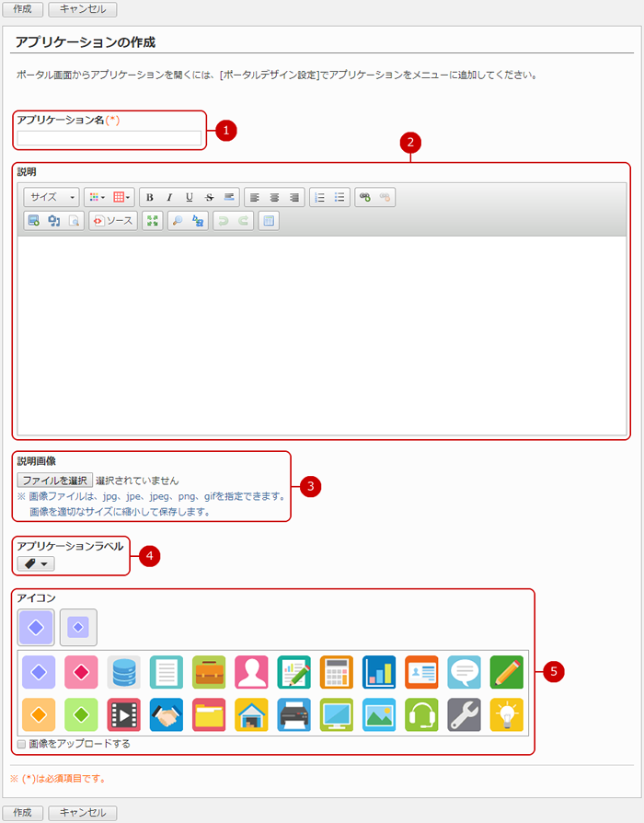Toggle bold formatting in description editor
Screen dimensions: 644x823
coord(149,197)
